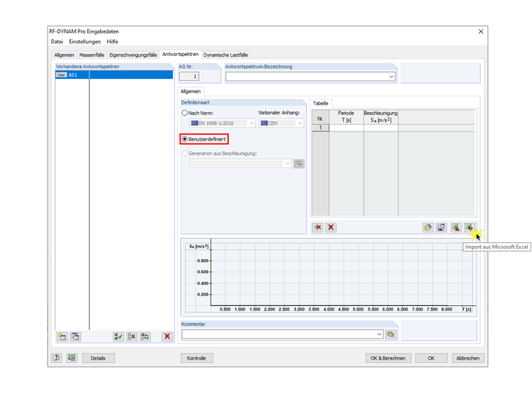The width and height of the screenshot is (532, 399).
Task: Select the Benutzerdefiniert radio button
Action: [185, 139]
